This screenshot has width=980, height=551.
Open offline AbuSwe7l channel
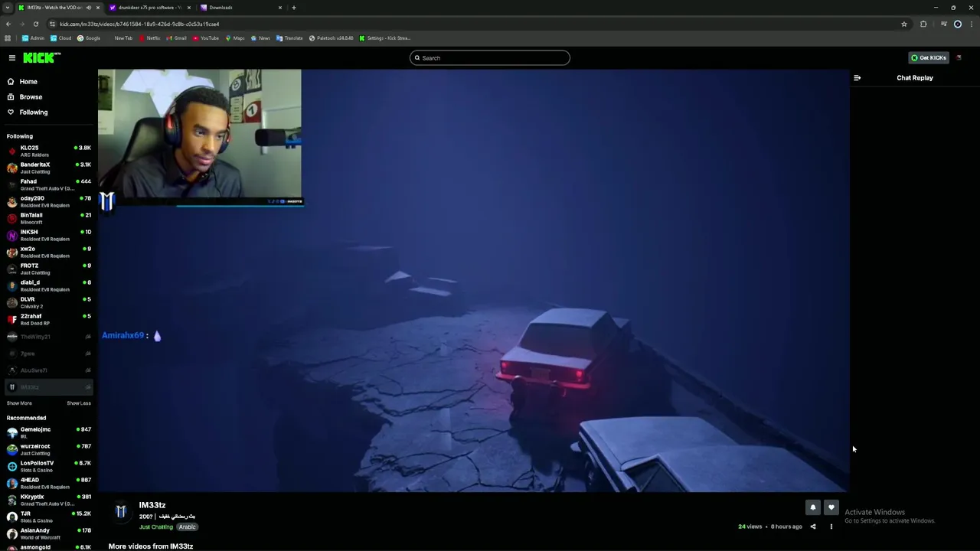[x=49, y=370]
